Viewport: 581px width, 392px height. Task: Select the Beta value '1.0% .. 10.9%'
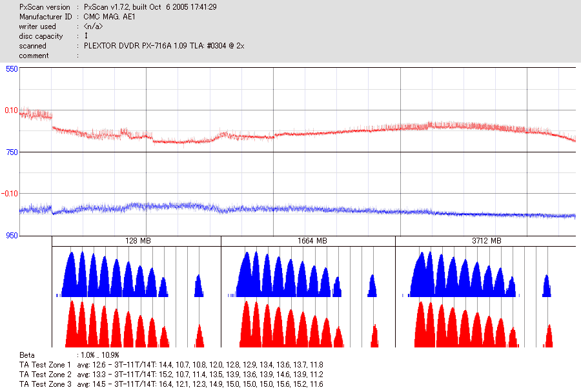tap(100, 355)
